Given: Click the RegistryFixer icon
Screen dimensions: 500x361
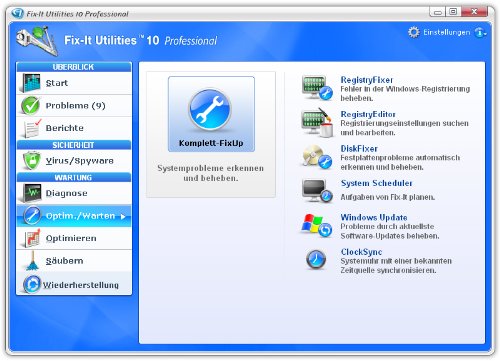Looking at the screenshot, I should point(317,88).
